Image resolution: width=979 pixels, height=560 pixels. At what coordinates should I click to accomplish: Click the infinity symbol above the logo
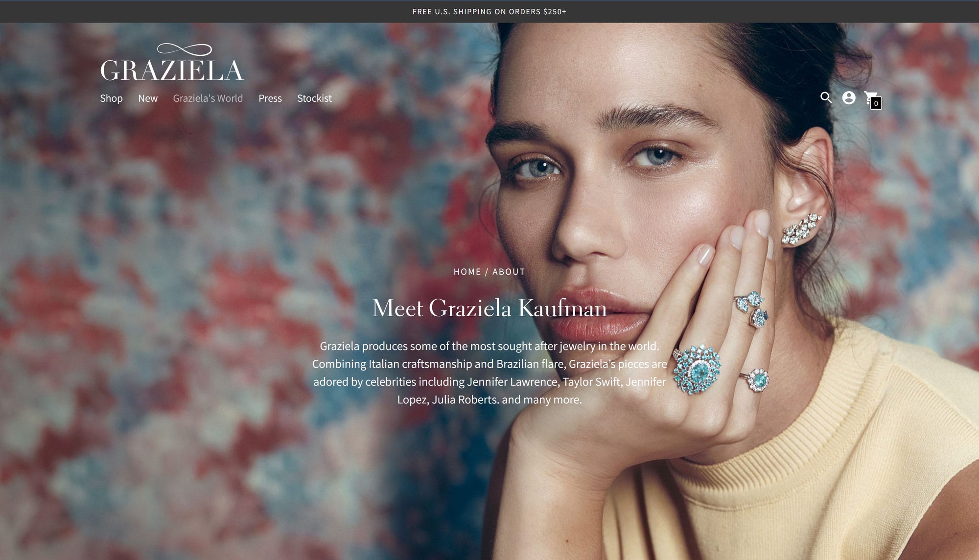tap(184, 49)
